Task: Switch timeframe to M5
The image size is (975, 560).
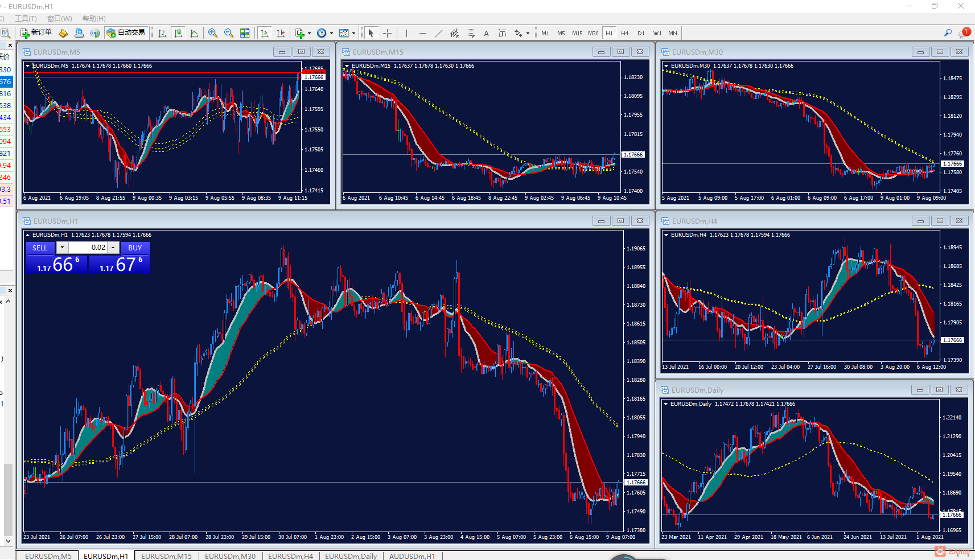Action: click(561, 33)
